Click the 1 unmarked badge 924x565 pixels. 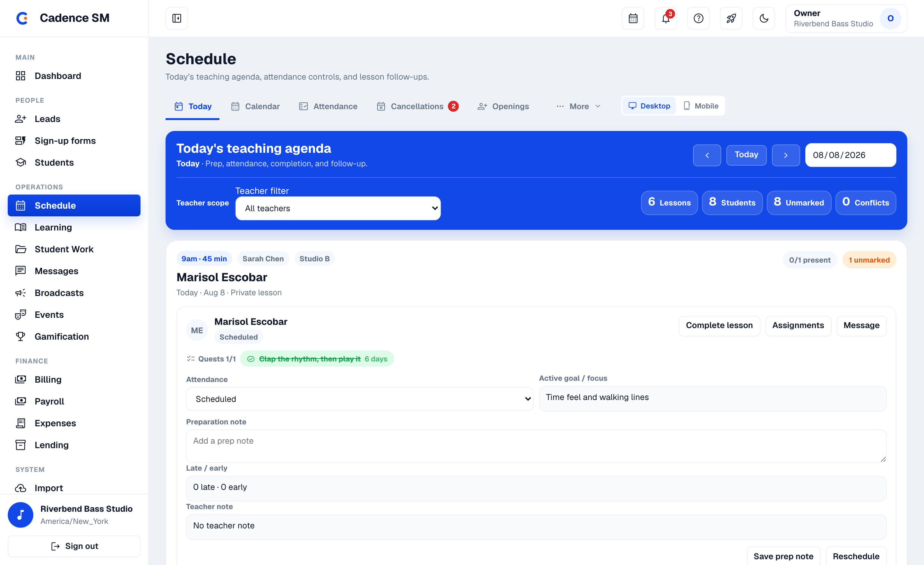[869, 260]
